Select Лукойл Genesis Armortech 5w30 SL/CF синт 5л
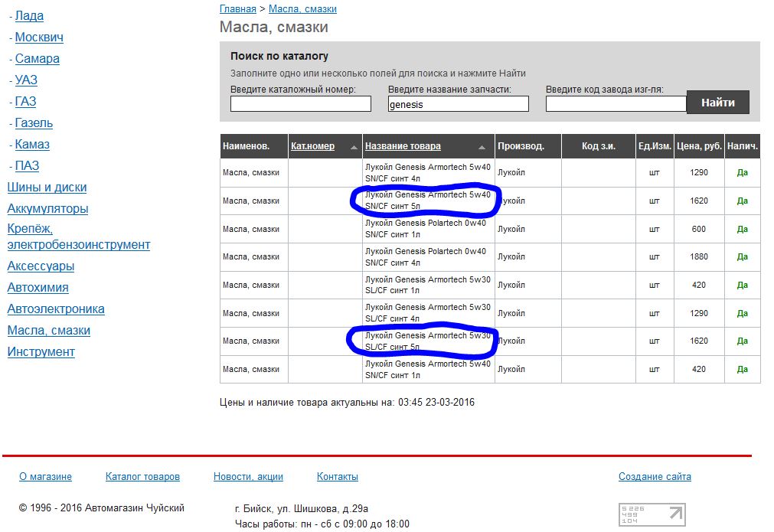The width and height of the screenshot is (774, 532). (x=427, y=341)
